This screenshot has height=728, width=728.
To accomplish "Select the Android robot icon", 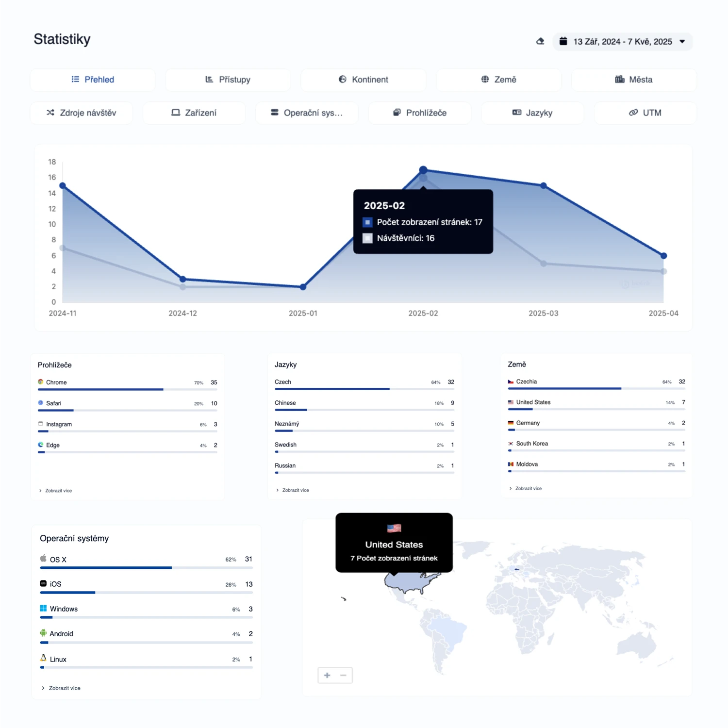I will [x=43, y=633].
